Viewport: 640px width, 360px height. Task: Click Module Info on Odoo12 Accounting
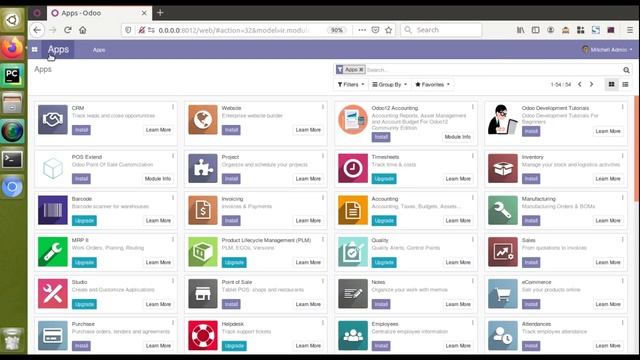tap(458, 137)
